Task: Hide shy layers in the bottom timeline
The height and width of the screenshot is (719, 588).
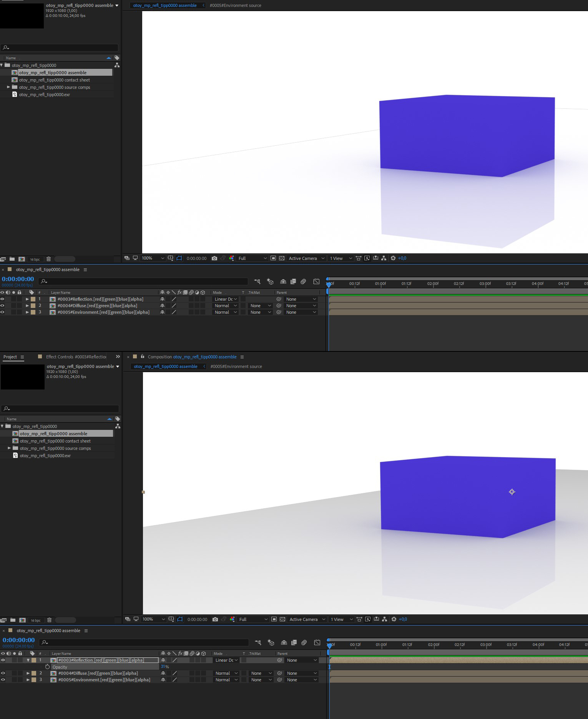Action: click(x=284, y=642)
